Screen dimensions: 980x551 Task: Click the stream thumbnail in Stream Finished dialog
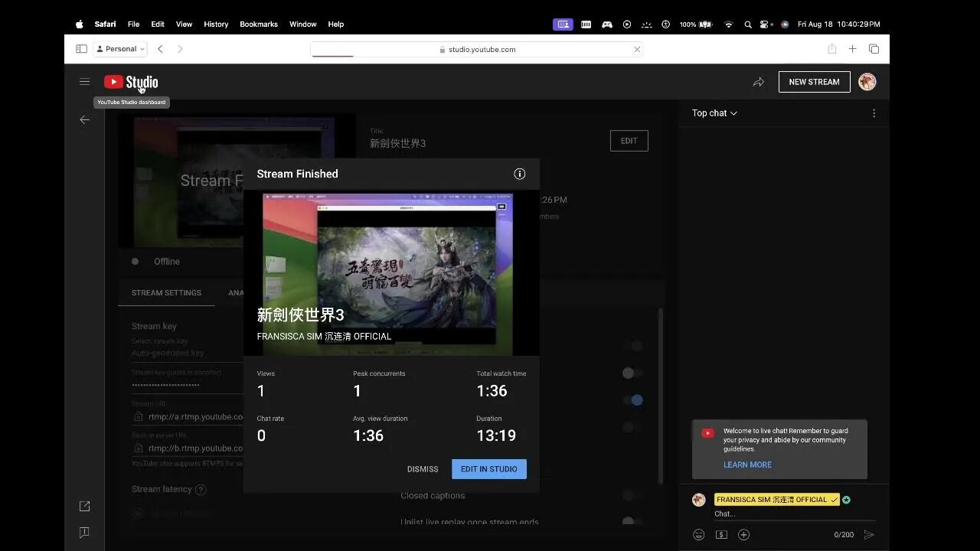click(391, 272)
